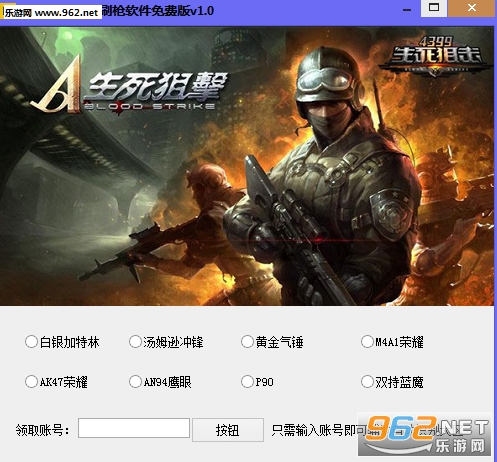Image resolution: width=497 pixels, height=462 pixels.
Task: Click the 生死狙击 Blood Strike title logo
Action: [130, 87]
